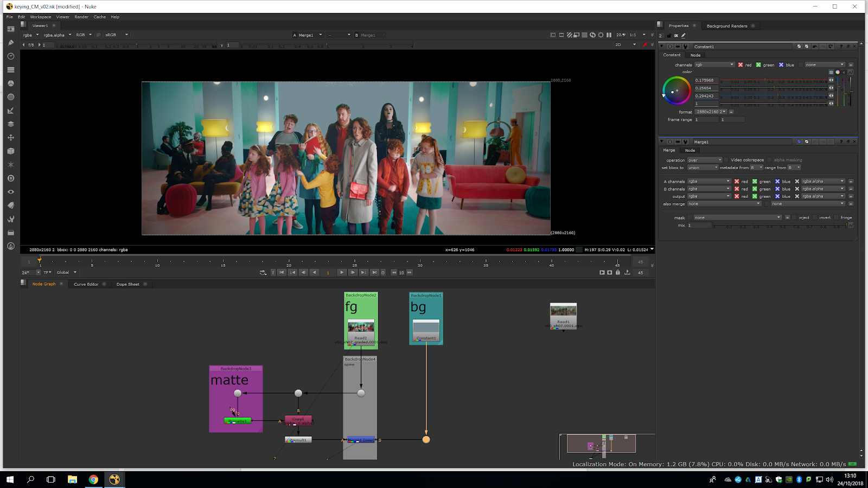This screenshot has width=868, height=488.
Task: Click the Constant1 node in bg backdrop
Action: 426,330
